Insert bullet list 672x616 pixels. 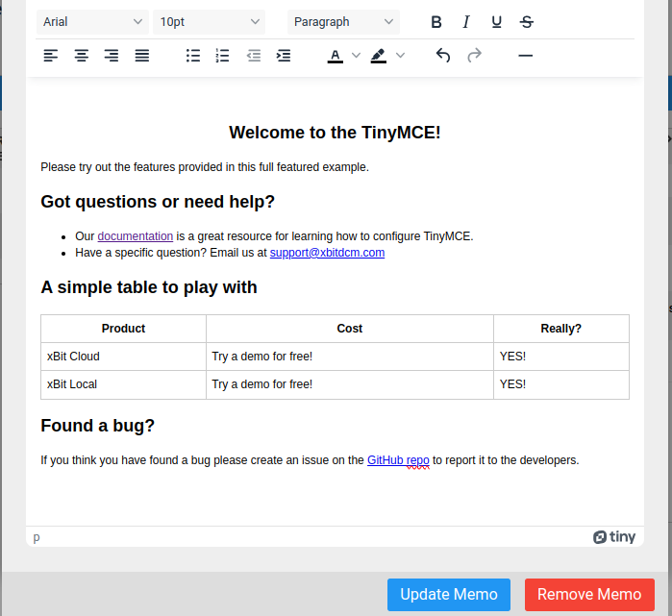193,56
